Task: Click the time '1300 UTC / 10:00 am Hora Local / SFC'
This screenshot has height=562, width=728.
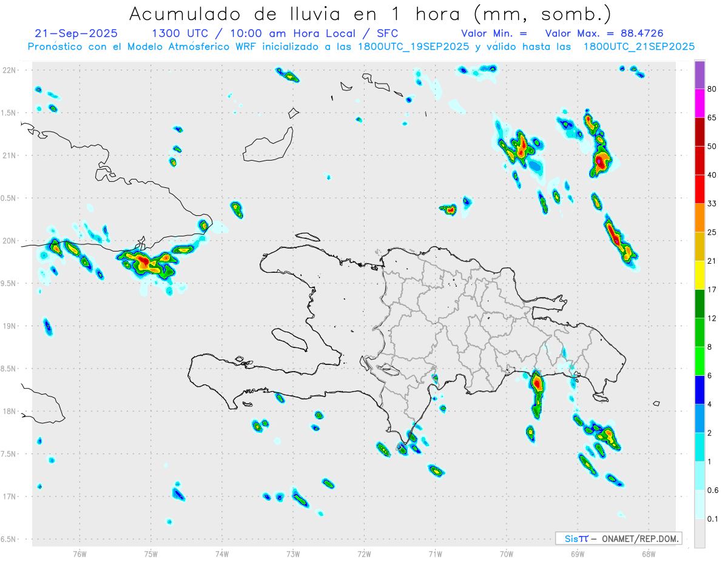Action: click(275, 33)
